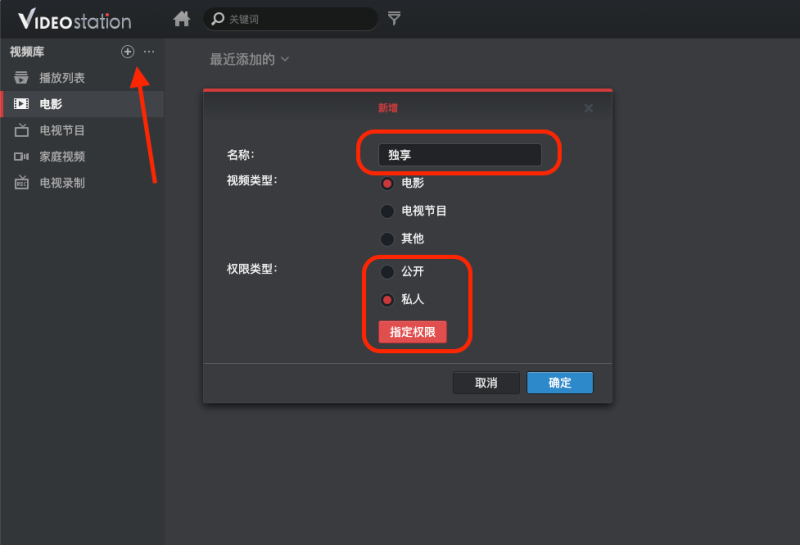Click the 名称: label
Viewport: 800px width, 545px height.
[x=240, y=155]
